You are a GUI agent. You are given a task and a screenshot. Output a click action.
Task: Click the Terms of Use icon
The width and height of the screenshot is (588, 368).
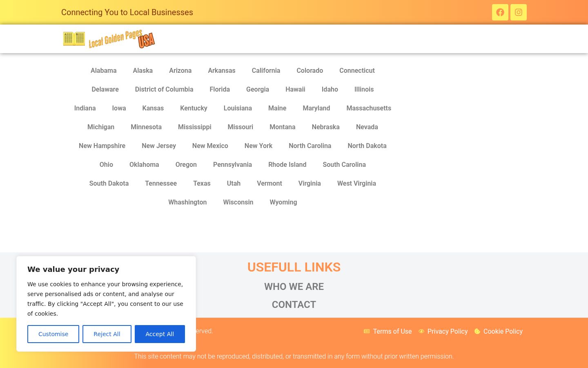(367, 331)
